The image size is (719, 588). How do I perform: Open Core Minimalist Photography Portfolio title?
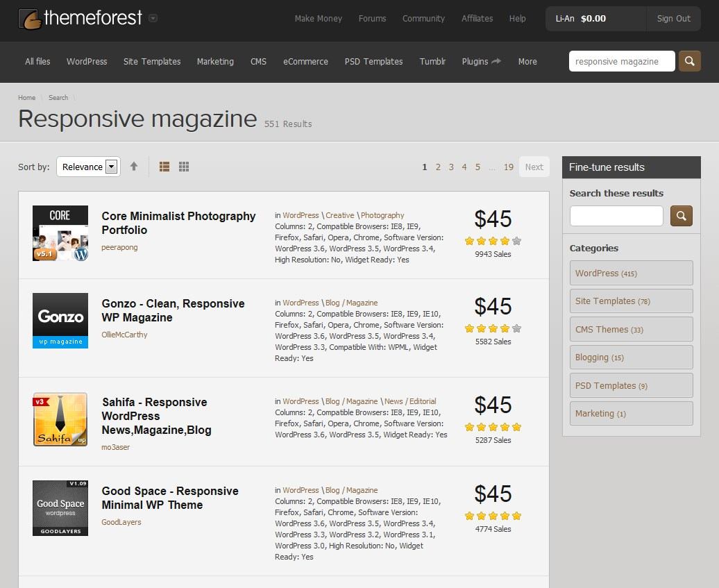178,223
